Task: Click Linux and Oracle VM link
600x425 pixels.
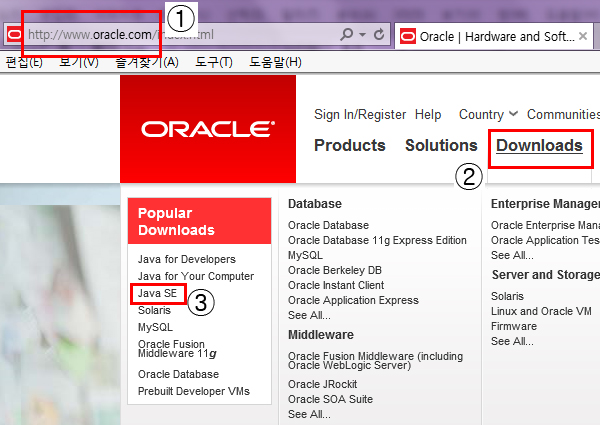Action: (541, 311)
